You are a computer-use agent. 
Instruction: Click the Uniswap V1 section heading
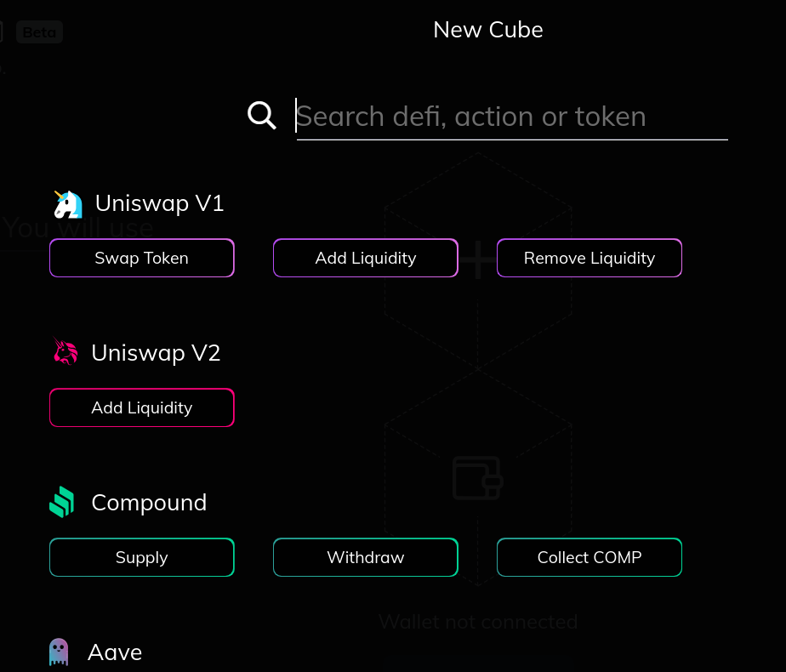coord(159,203)
